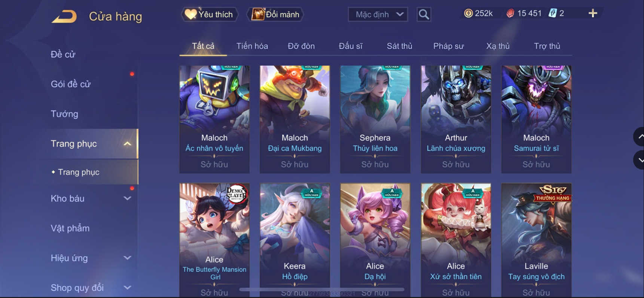Switch to the Pháp sư tab

pos(448,46)
